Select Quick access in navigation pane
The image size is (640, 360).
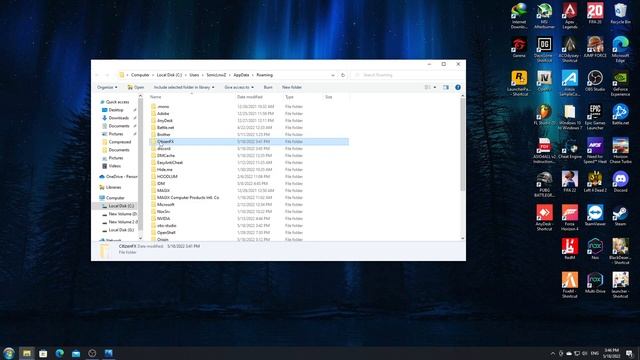click(x=118, y=102)
